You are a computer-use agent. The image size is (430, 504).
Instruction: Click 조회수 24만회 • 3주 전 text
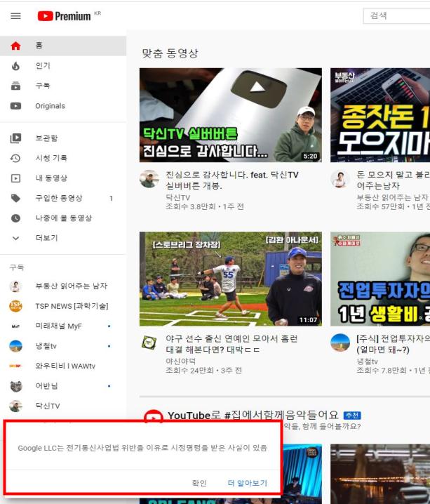(203, 371)
